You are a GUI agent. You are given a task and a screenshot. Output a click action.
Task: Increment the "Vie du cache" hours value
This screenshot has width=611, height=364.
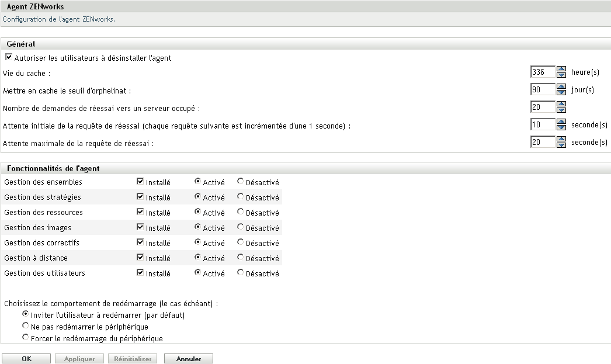pyautogui.click(x=561, y=70)
